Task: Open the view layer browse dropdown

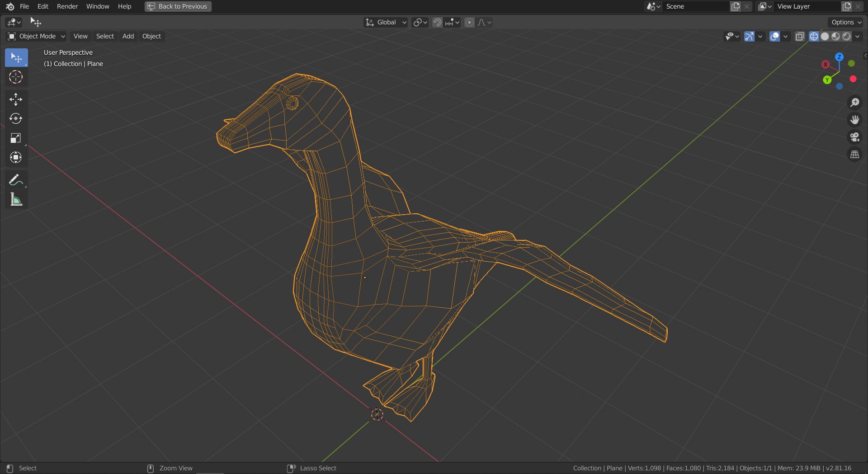Action: [765, 6]
